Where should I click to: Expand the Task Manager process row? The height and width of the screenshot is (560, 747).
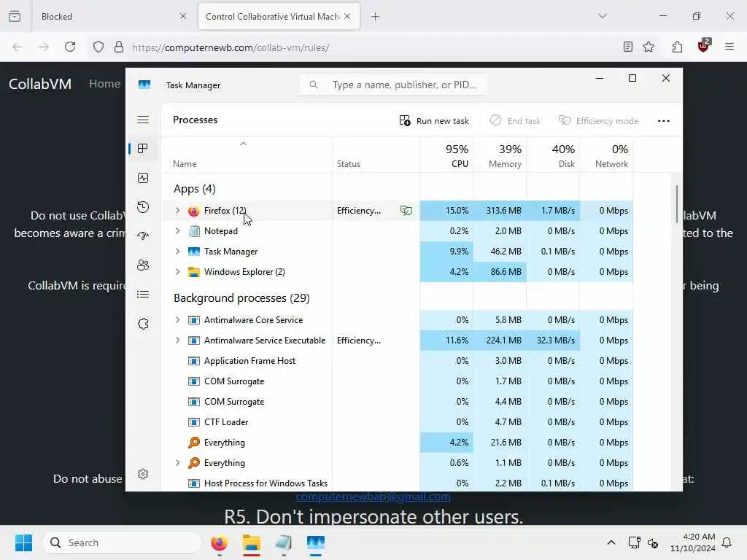pyautogui.click(x=178, y=252)
